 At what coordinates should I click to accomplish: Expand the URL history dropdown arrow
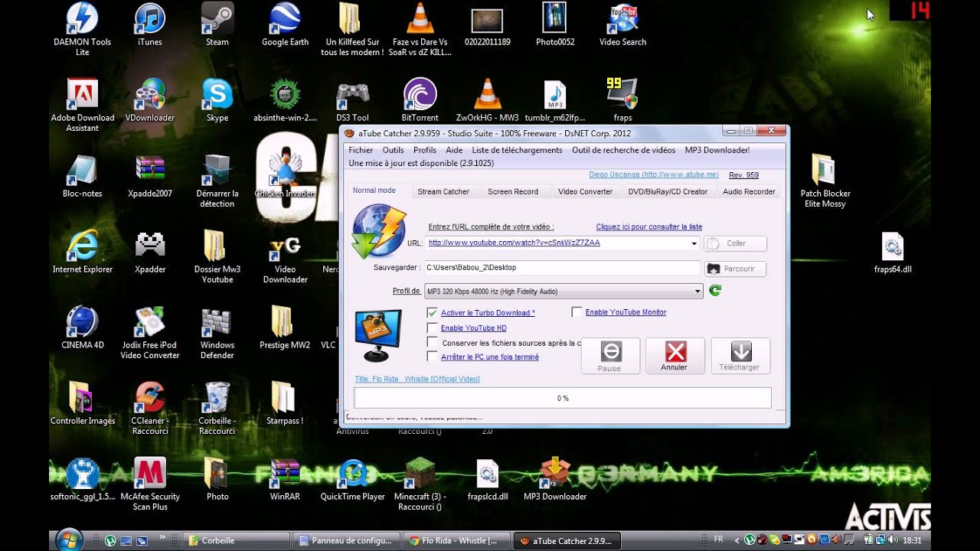point(694,243)
